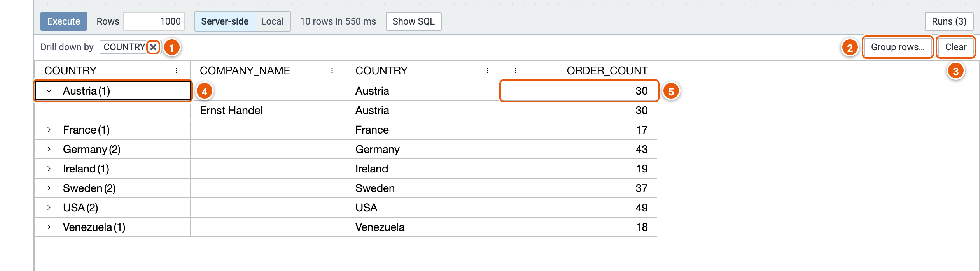Image resolution: width=980 pixels, height=271 pixels.
Task: Select USA order count 49
Action: click(x=579, y=208)
